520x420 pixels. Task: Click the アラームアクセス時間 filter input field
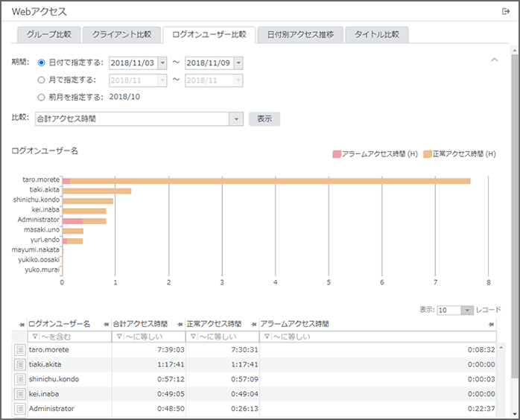click(x=381, y=337)
